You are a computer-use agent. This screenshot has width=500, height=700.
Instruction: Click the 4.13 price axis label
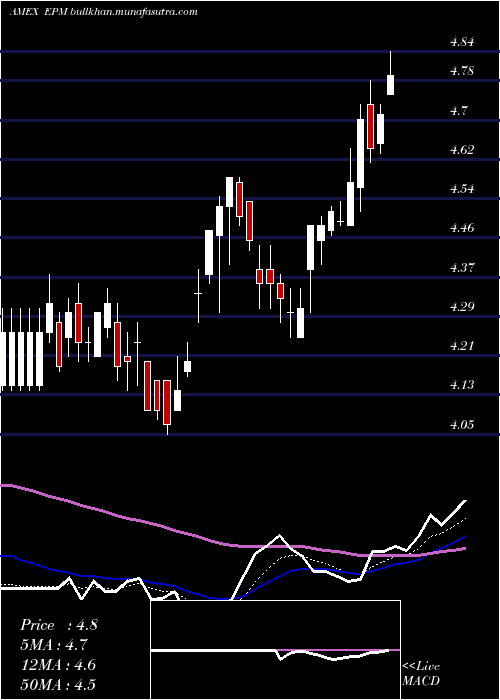462,384
